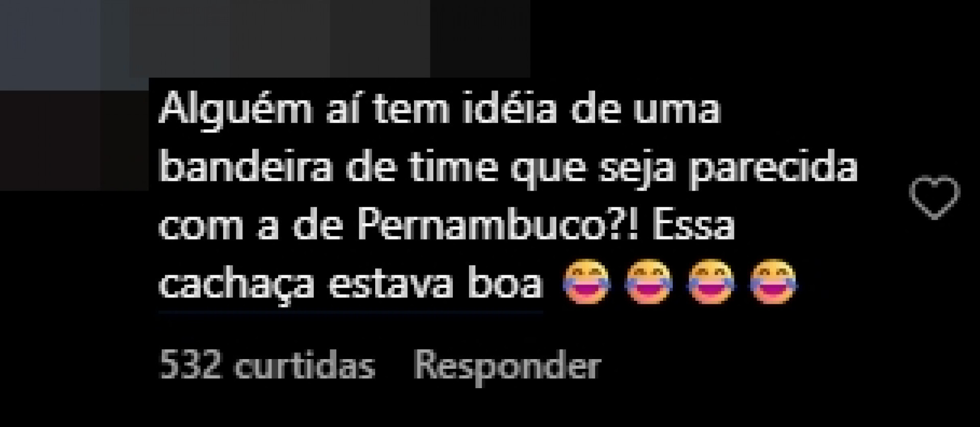Screen dimensions: 980x427
Task: Click the word 'curtidas' below the comment
Action: tap(305, 366)
